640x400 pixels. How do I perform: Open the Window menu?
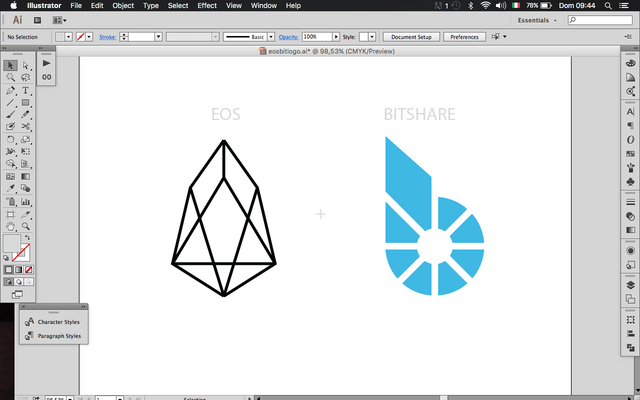tap(264, 6)
